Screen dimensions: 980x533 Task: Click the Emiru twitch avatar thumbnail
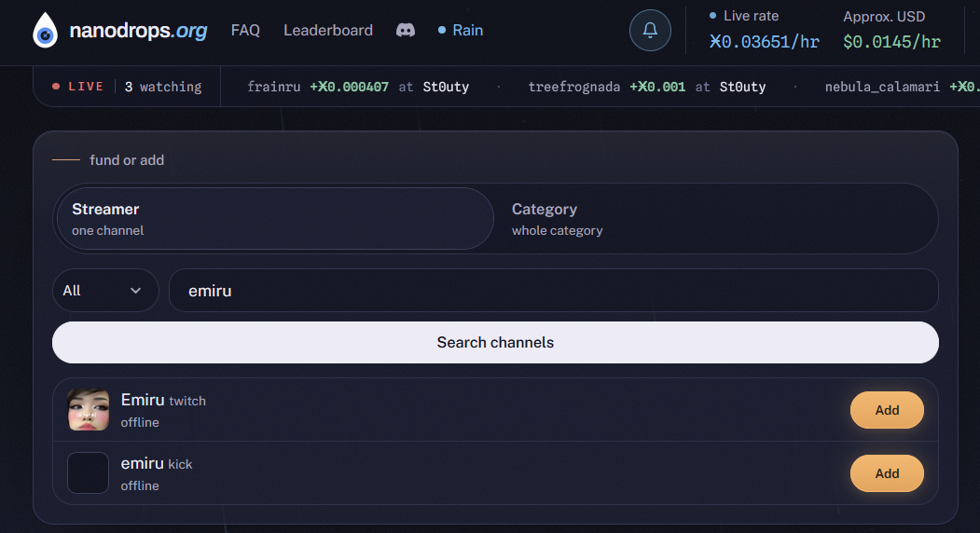(x=89, y=410)
